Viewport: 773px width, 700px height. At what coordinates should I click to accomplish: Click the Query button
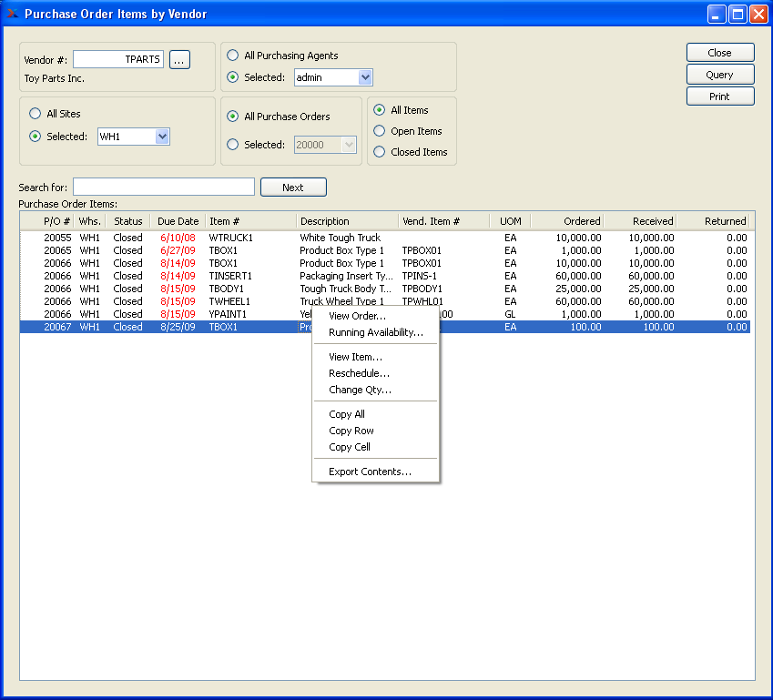[719, 75]
